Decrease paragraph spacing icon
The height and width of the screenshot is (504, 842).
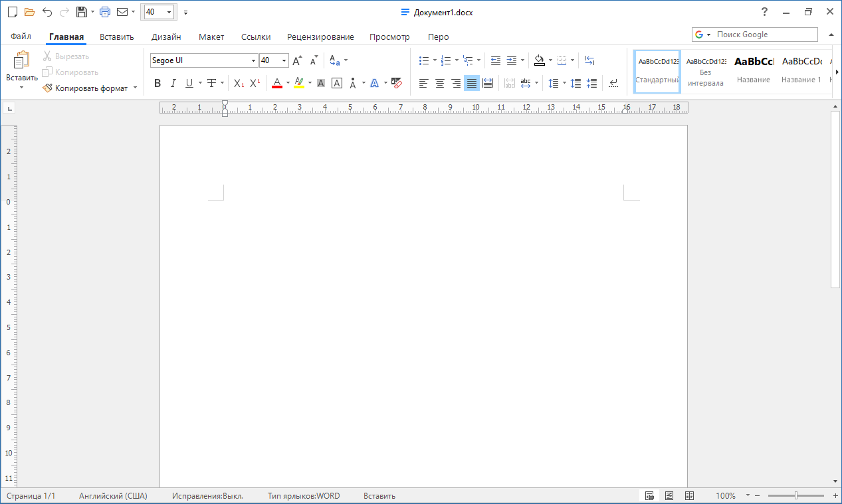pyautogui.click(x=592, y=83)
